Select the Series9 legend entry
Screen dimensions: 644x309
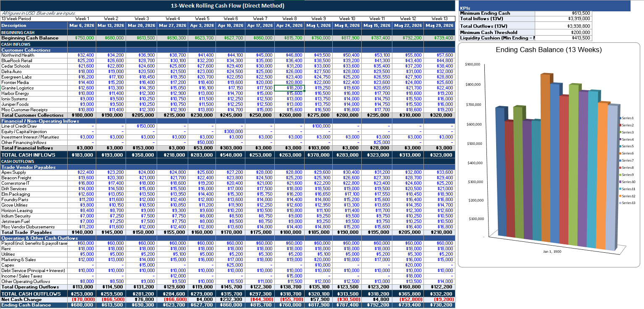(x=626, y=175)
